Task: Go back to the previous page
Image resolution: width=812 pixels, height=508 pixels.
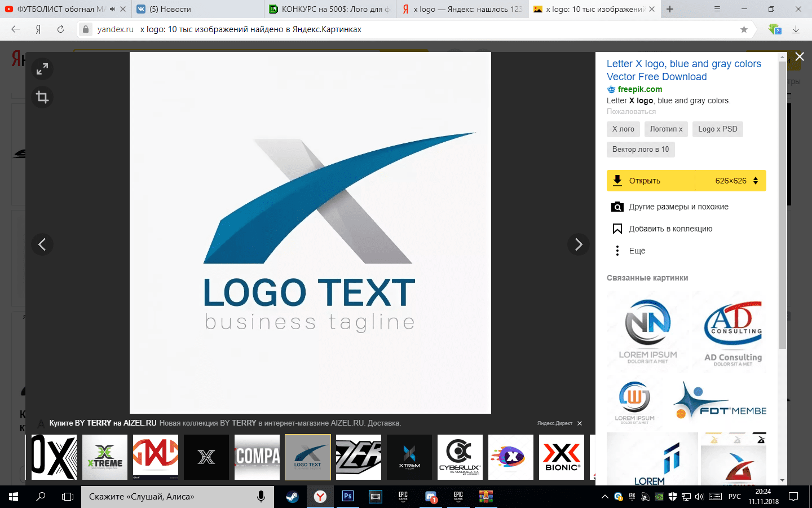Action: pyautogui.click(x=16, y=29)
